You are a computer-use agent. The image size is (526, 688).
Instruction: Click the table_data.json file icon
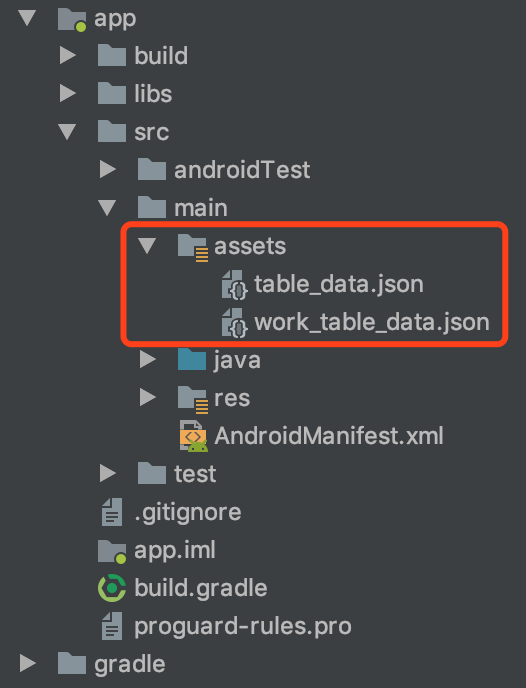pos(235,285)
